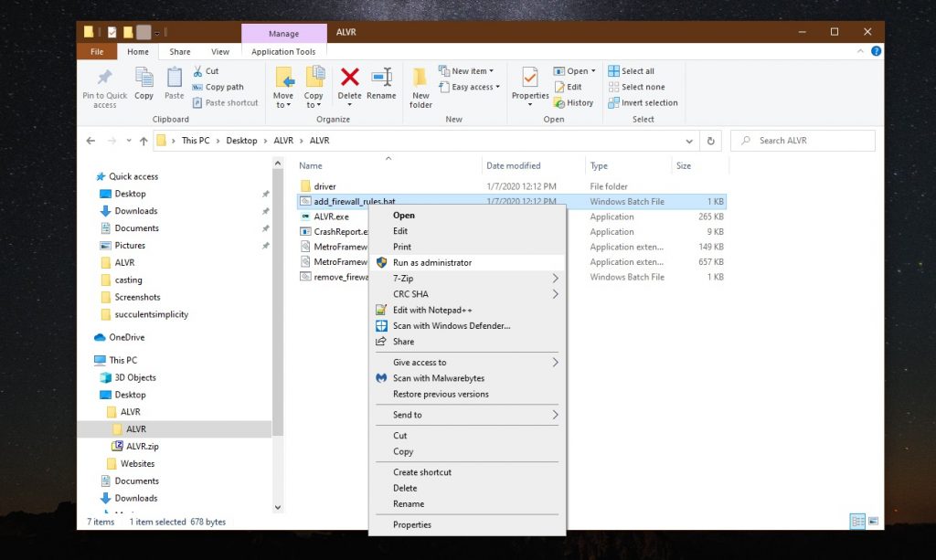Image resolution: width=936 pixels, height=560 pixels.
Task: Expand the Send to submenu
Action: coord(467,415)
